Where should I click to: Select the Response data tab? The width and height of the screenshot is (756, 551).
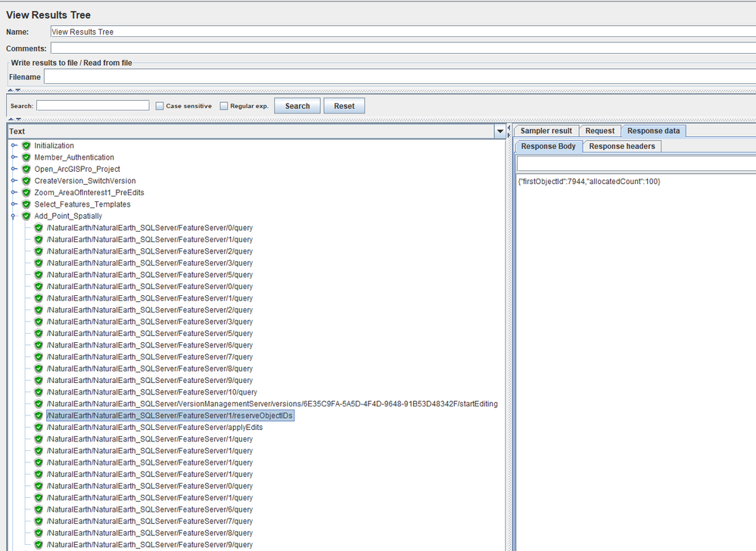[653, 131]
